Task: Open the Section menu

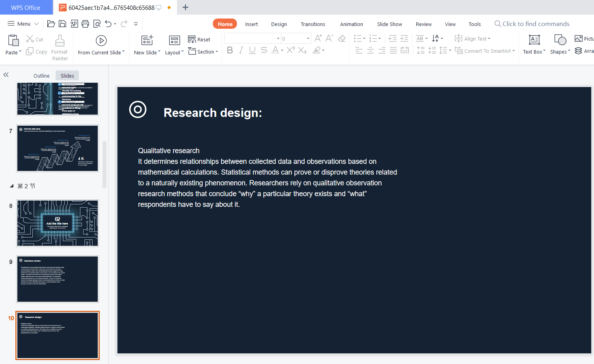Action: point(203,51)
